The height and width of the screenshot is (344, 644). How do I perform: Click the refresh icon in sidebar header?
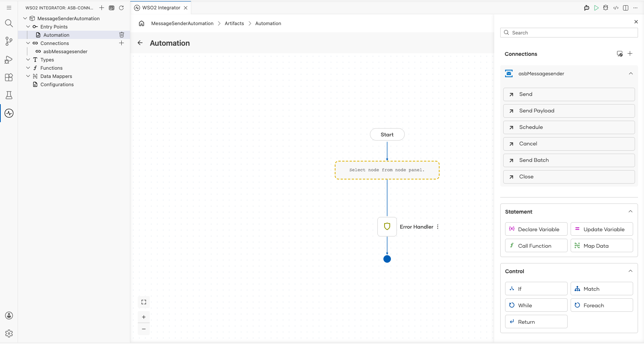click(x=121, y=7)
